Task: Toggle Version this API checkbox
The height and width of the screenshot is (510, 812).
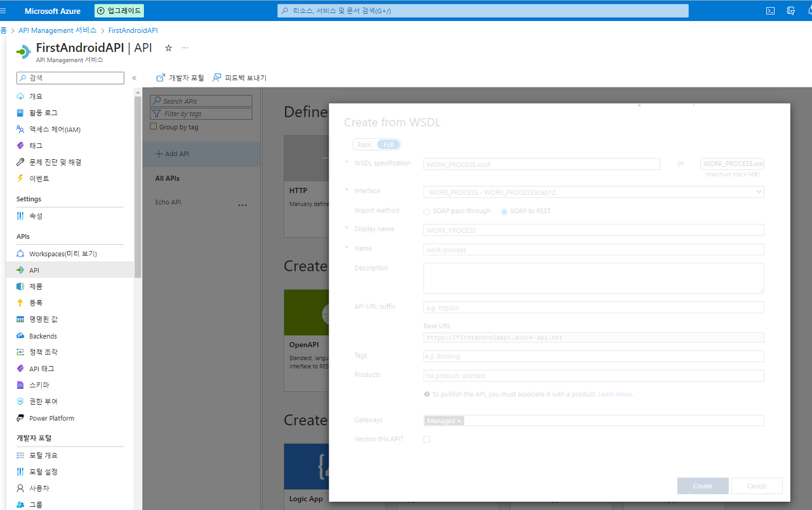Action: 427,439
